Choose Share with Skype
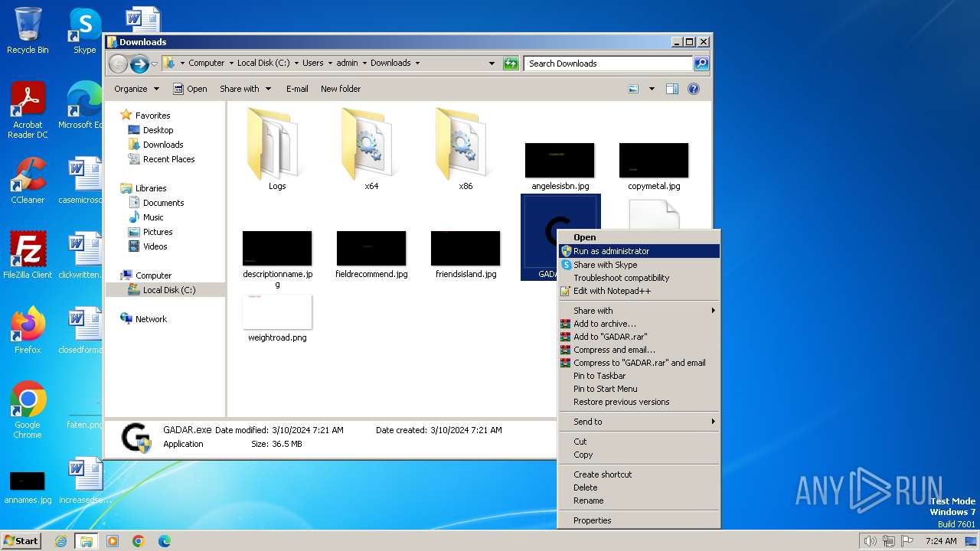This screenshot has height=551, width=980. [639, 265]
